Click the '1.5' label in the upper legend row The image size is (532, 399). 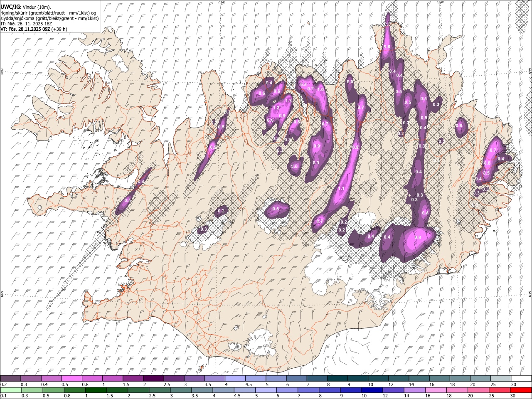click(126, 384)
